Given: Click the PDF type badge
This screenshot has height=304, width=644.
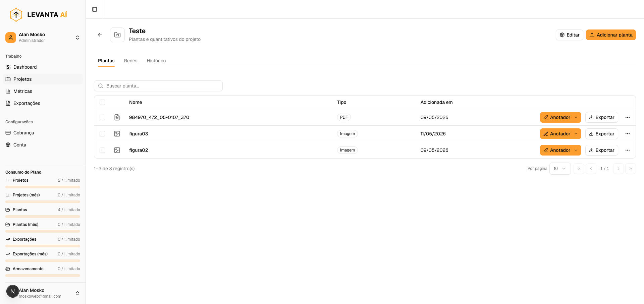Looking at the screenshot, I should click(x=344, y=117).
